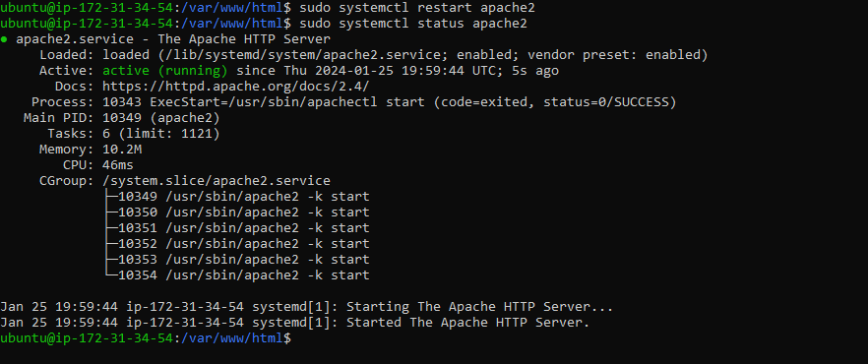Click the ExecStart apachectl start process line
Image resolution: width=868 pixels, height=364 pixels.
pyautogui.click(x=389, y=102)
